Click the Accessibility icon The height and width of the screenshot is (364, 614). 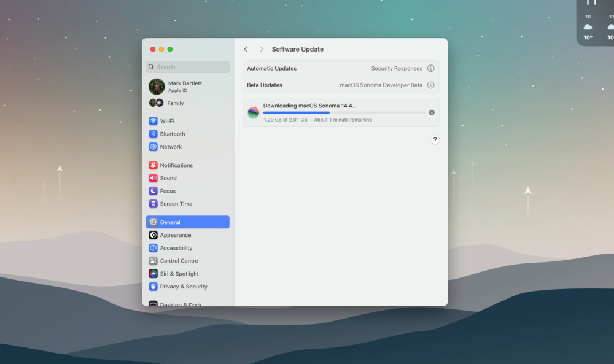[x=153, y=248]
